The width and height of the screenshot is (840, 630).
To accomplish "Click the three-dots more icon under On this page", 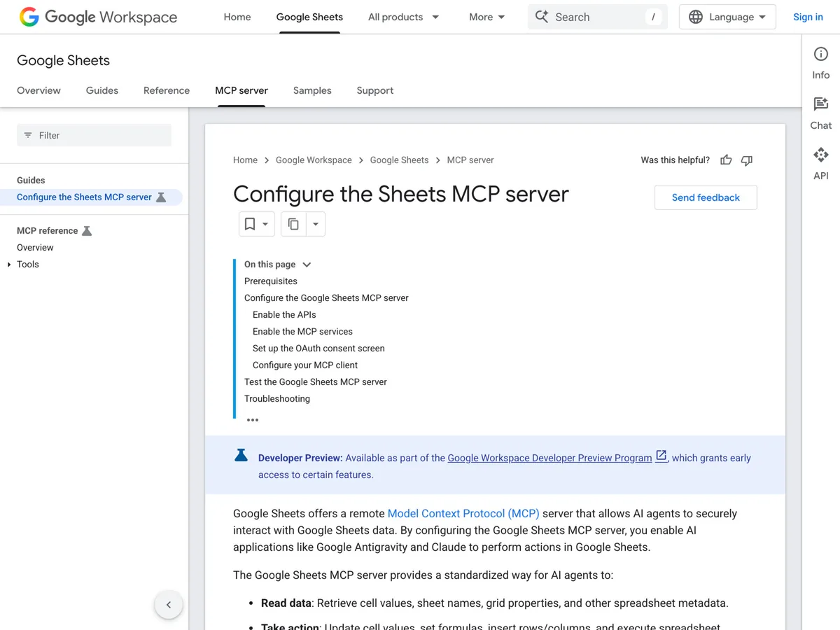I will pos(253,420).
